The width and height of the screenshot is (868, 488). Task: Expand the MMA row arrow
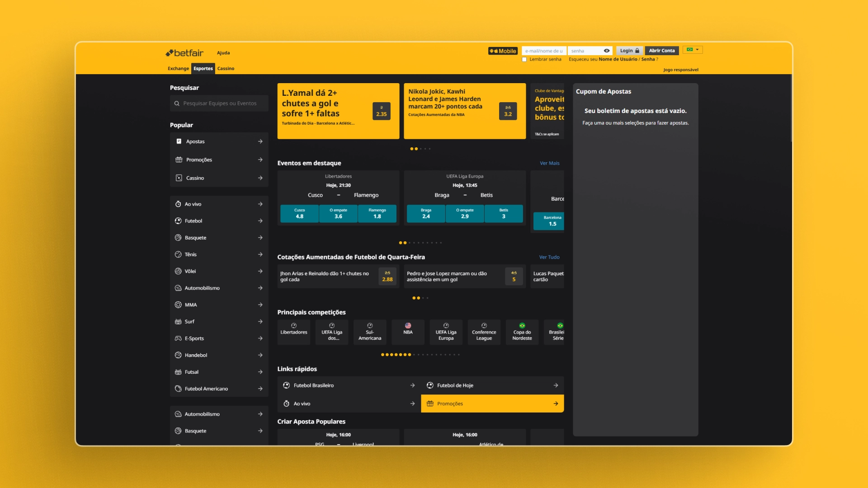click(x=260, y=305)
